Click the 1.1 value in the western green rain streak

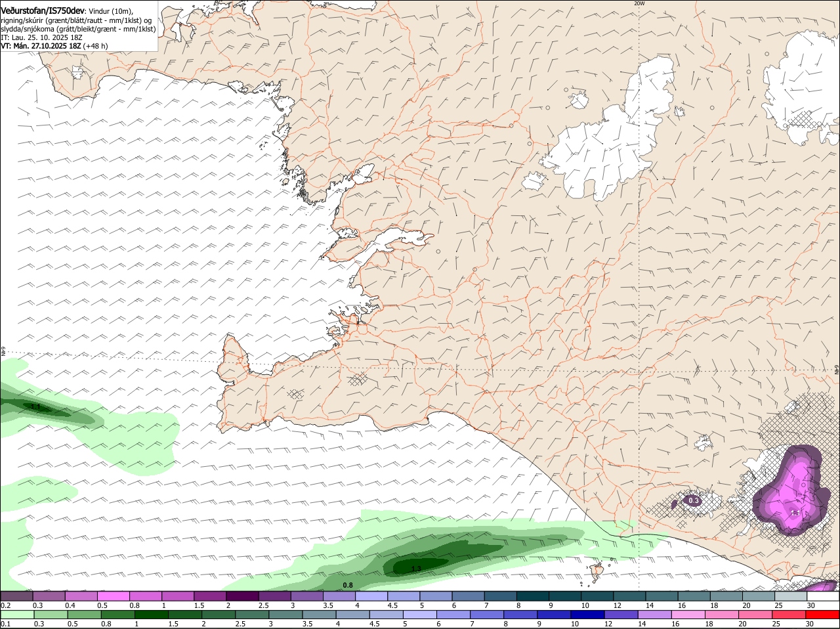click(x=36, y=407)
